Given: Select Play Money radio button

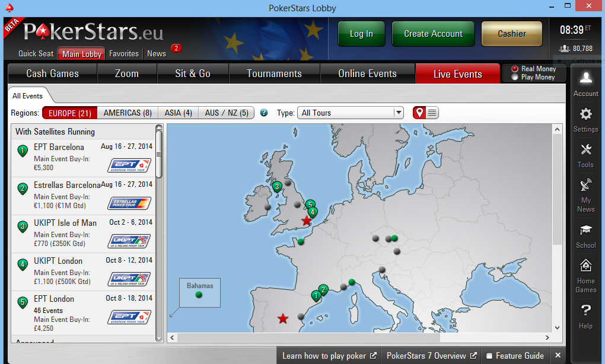Looking at the screenshot, I should point(515,77).
